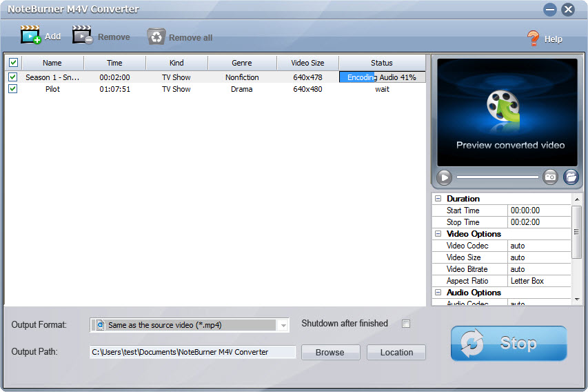Sort list by Video Size column header
Viewport: 588px width, 392px height.
point(307,63)
